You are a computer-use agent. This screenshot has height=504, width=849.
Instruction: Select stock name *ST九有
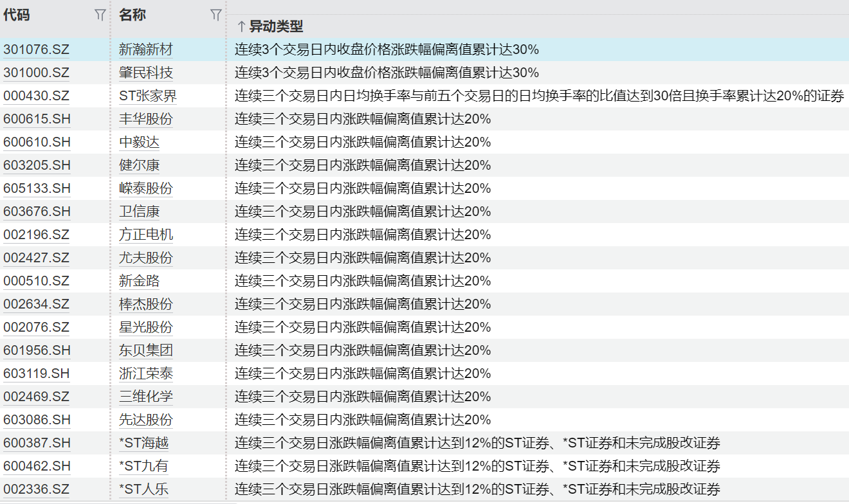(144, 466)
